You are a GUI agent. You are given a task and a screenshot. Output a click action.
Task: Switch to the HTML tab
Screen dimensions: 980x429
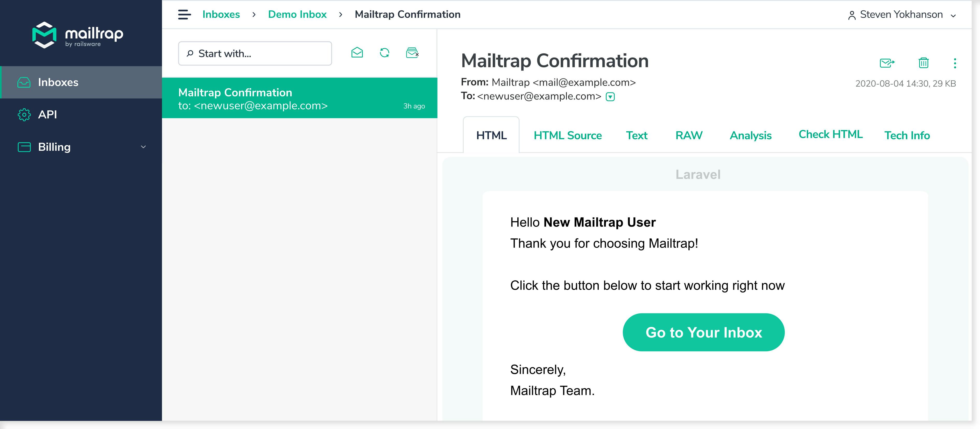(x=491, y=135)
